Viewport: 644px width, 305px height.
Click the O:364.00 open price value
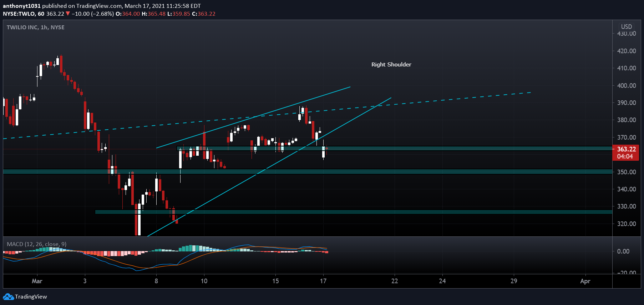click(128, 14)
